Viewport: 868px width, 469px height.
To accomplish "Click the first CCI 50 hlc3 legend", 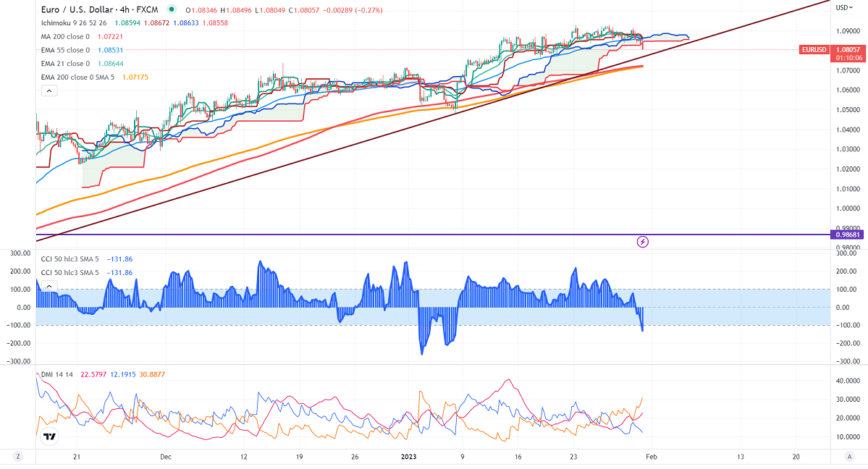I will (x=69, y=259).
